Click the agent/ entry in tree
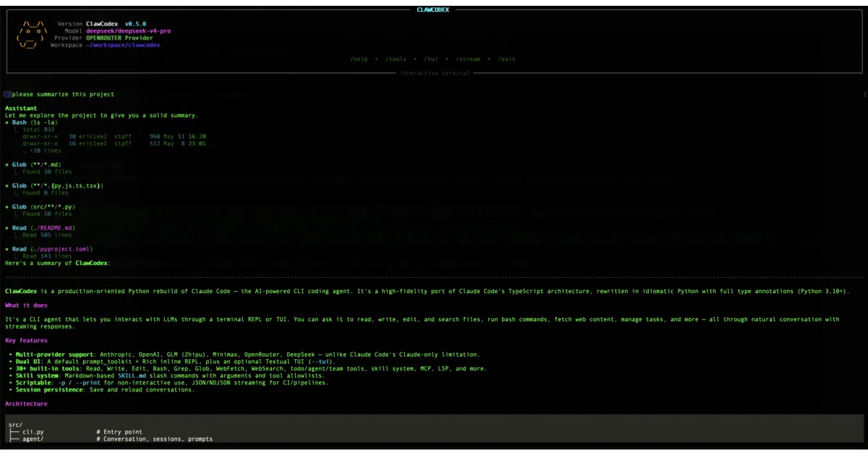 33,439
